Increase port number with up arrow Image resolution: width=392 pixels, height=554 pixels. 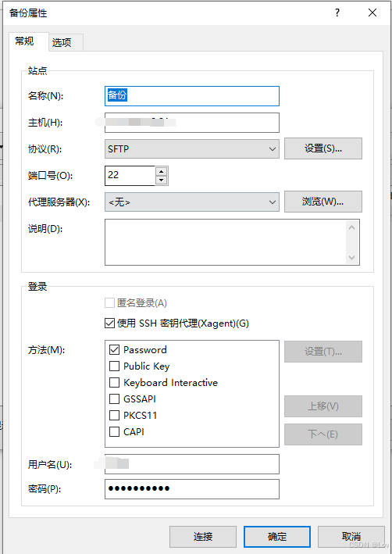[162, 171]
